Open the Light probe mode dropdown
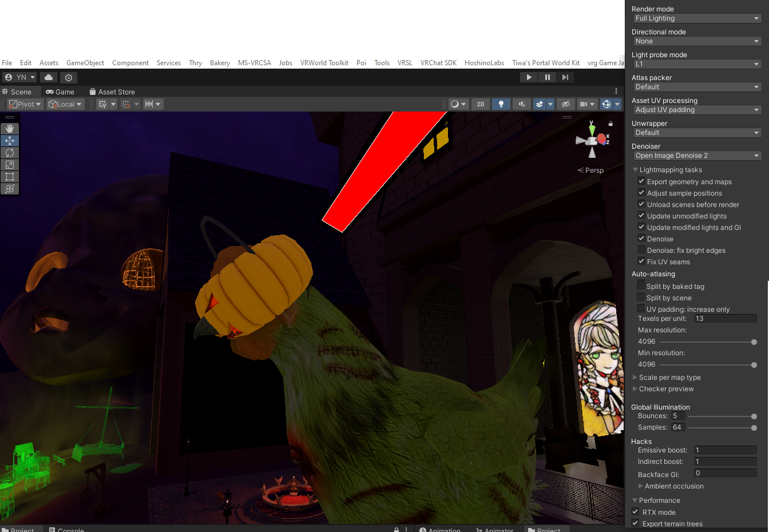This screenshot has width=769, height=532. coord(697,64)
